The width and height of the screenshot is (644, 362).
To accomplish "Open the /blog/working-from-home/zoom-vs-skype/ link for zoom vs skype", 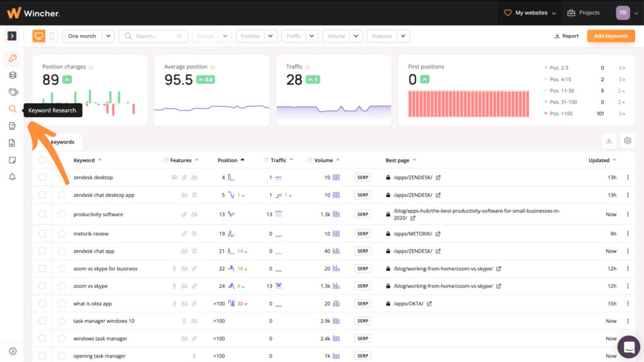I will click(443, 286).
